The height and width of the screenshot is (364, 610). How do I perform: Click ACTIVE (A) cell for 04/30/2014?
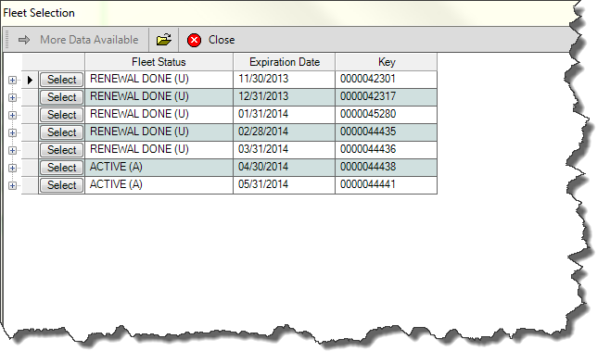(x=159, y=168)
